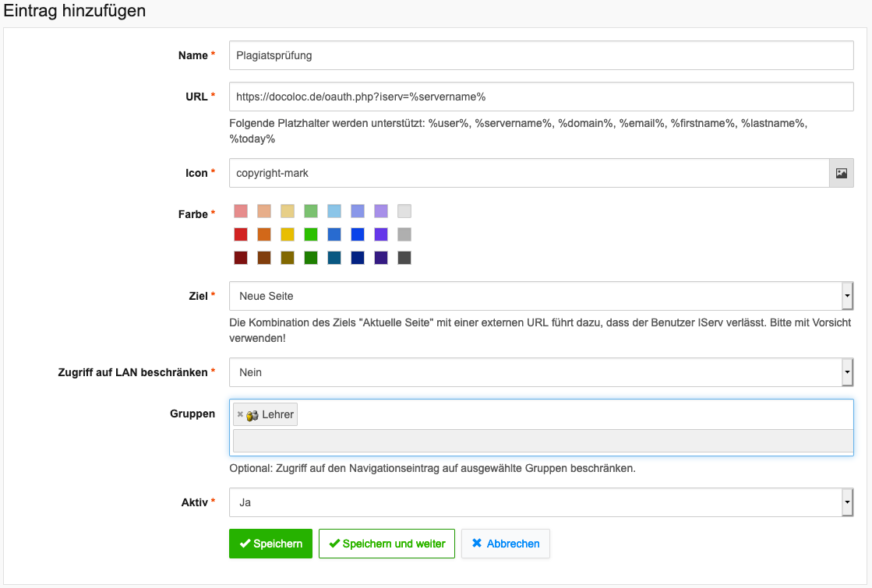Focus the Icon text field
The width and height of the screenshot is (872, 588).
coord(528,173)
